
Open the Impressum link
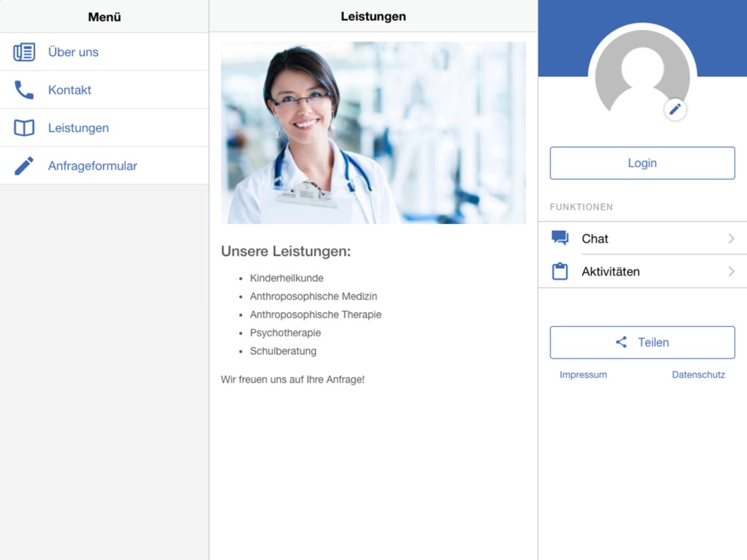tap(583, 375)
